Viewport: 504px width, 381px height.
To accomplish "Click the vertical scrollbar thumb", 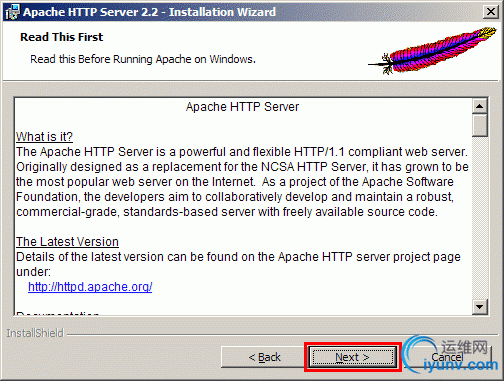I will point(480,125).
